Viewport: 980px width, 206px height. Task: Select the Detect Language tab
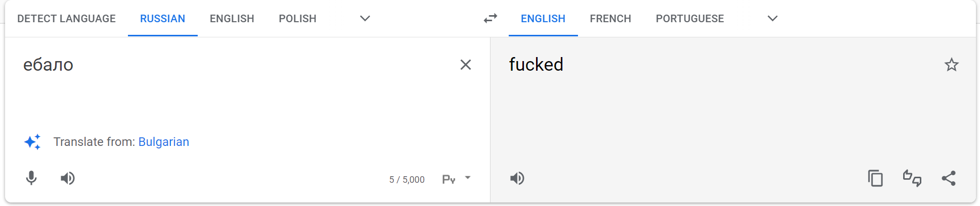[66, 19]
